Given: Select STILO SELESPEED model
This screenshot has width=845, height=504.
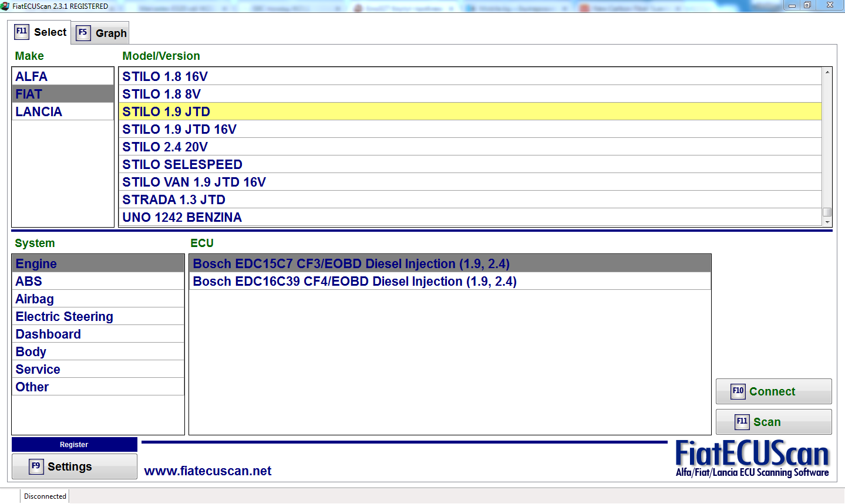Looking at the screenshot, I should [x=182, y=165].
